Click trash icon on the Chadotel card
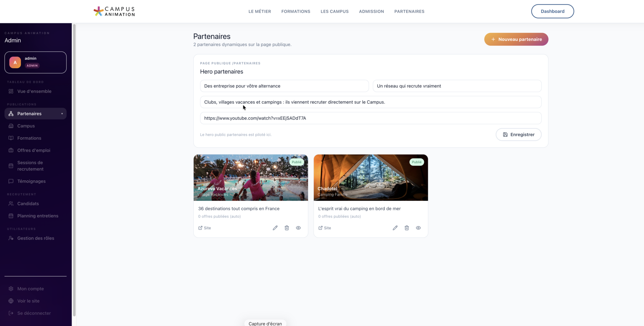Image resolution: width=644 pixels, height=326 pixels. pos(407,228)
